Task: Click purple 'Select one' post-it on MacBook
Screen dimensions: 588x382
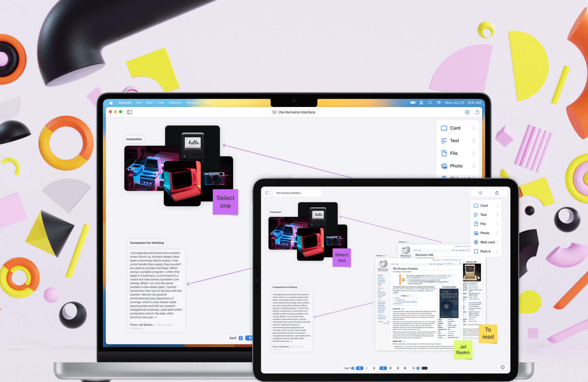Action: [x=225, y=202]
